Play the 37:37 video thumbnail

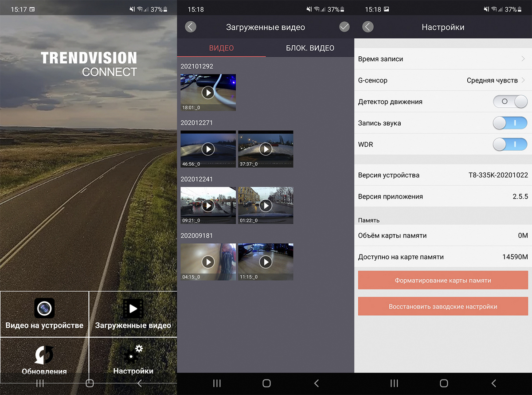tap(266, 149)
